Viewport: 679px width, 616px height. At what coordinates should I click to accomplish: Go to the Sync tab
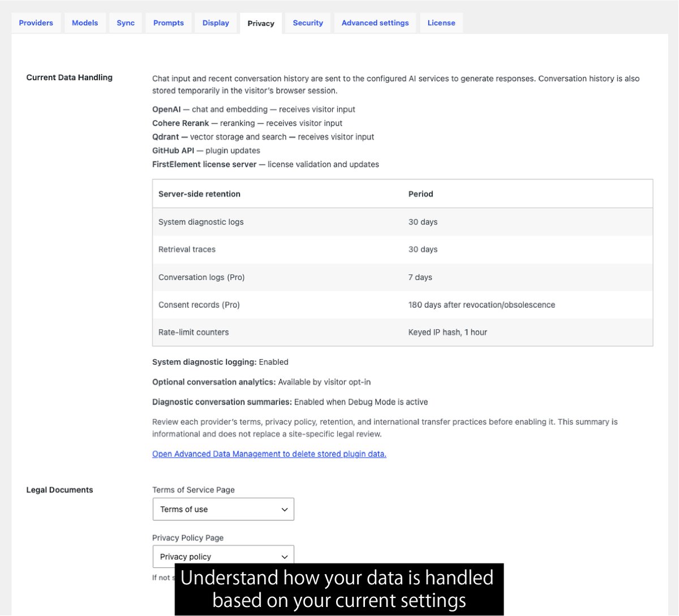(x=126, y=23)
